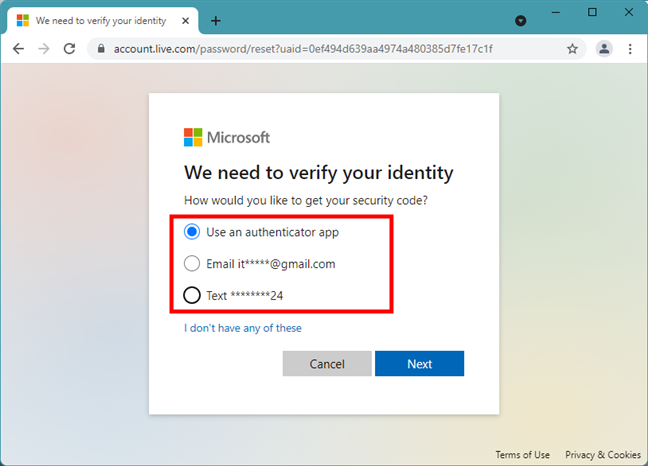
Task: Click the browser back arrow
Action: (x=19, y=49)
